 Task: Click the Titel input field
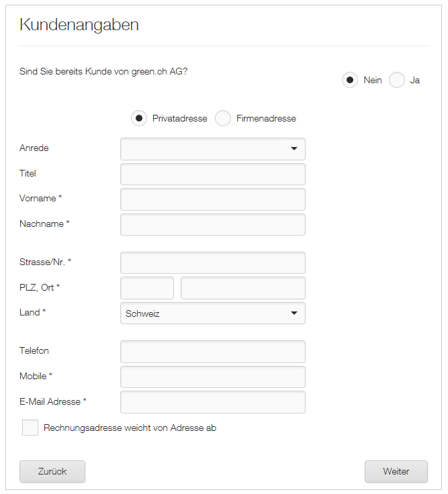(212, 174)
